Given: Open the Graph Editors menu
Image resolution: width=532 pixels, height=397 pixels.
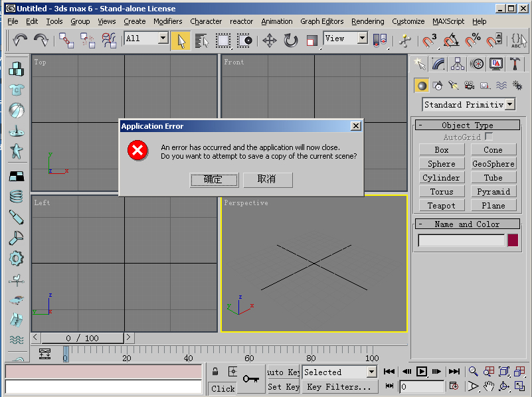Looking at the screenshot, I should pos(321,21).
